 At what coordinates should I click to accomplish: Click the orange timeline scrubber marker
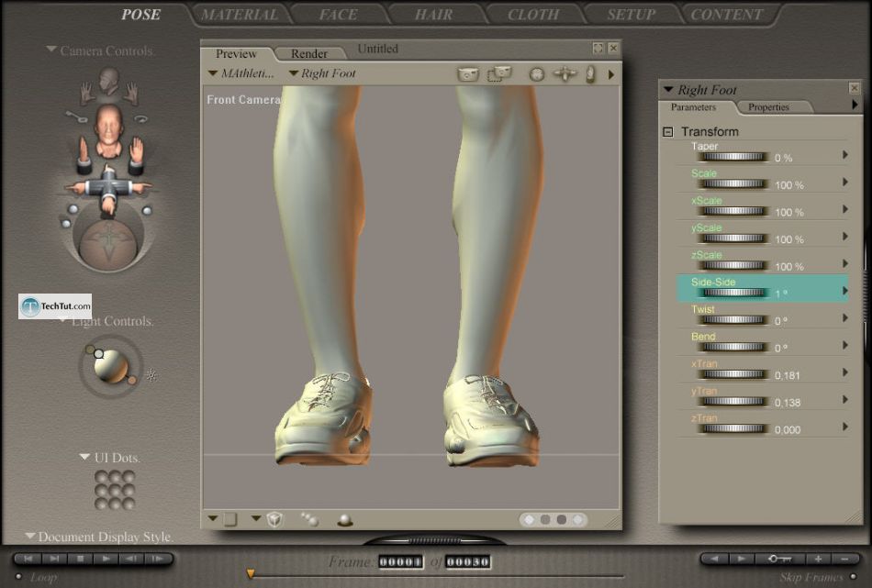[x=251, y=573]
